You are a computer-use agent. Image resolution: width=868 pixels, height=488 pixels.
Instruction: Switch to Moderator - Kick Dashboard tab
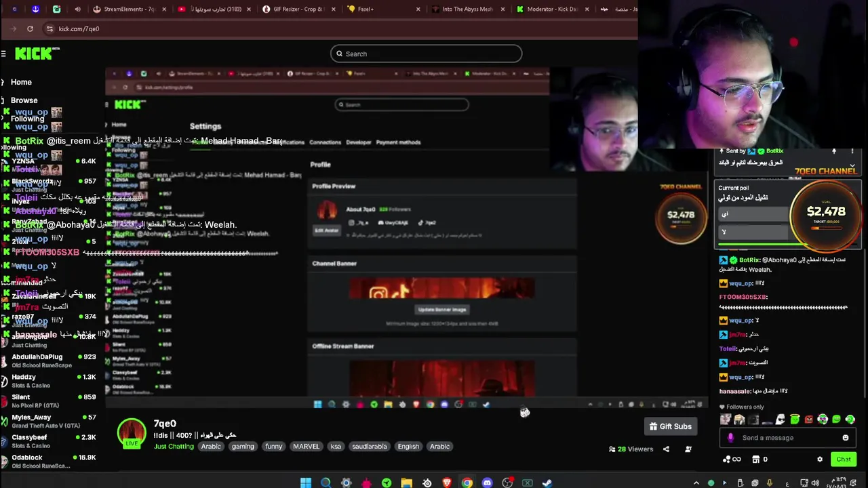click(x=551, y=9)
